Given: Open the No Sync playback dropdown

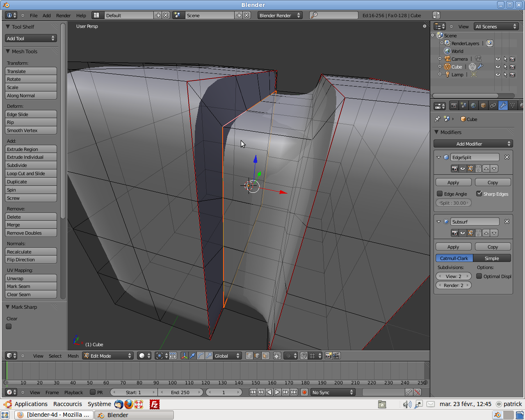Looking at the screenshot, I should (x=333, y=392).
